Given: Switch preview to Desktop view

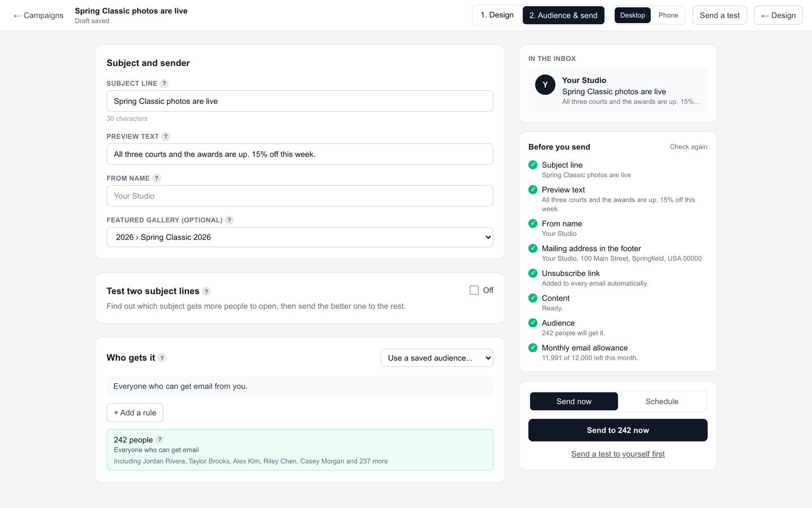Looking at the screenshot, I should [x=633, y=15].
